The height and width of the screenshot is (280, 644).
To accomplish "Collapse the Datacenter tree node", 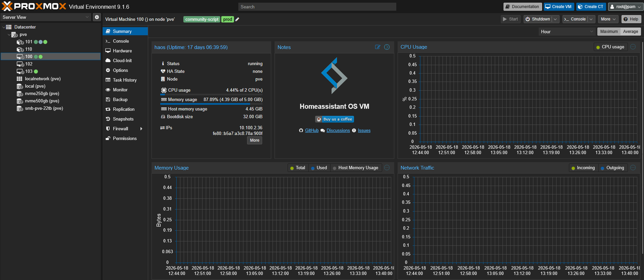I will 4,27.
